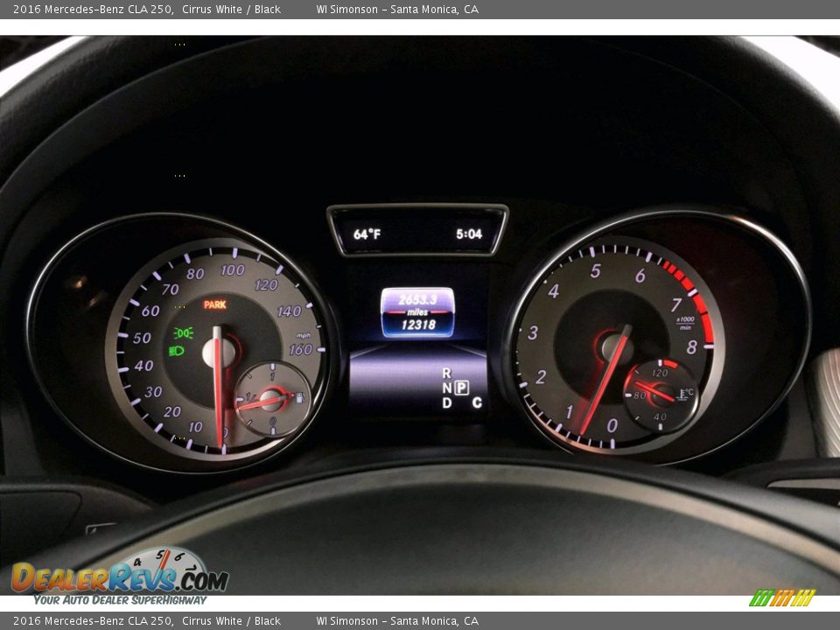Click the 140 mark on the speedometer

tap(290, 311)
